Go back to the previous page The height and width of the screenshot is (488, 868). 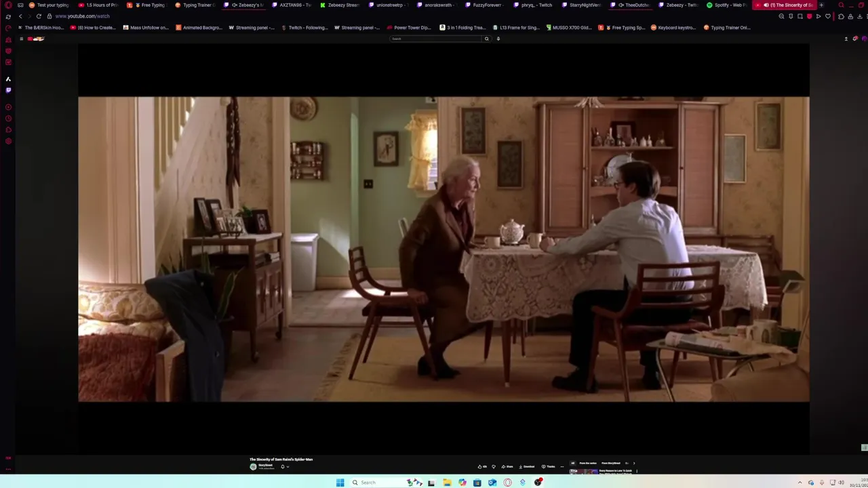20,16
